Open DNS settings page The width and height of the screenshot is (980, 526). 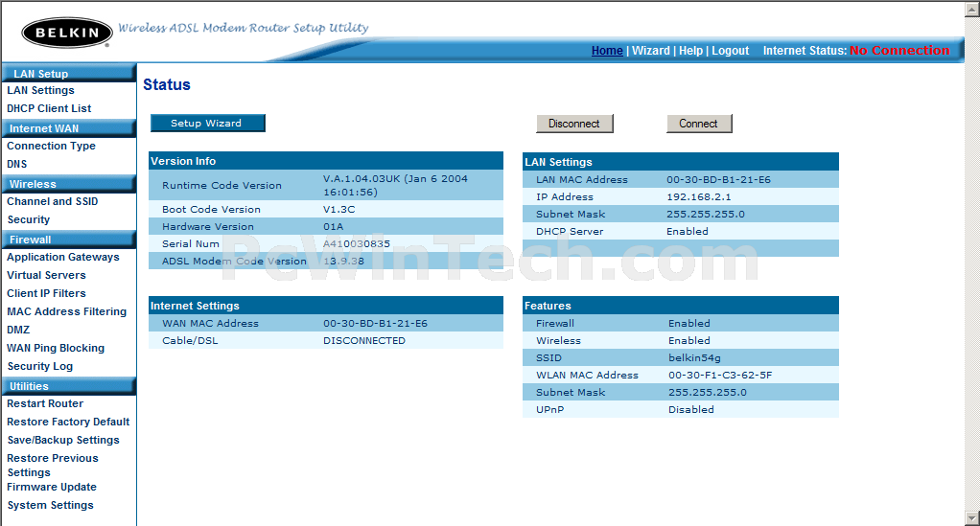tap(17, 164)
